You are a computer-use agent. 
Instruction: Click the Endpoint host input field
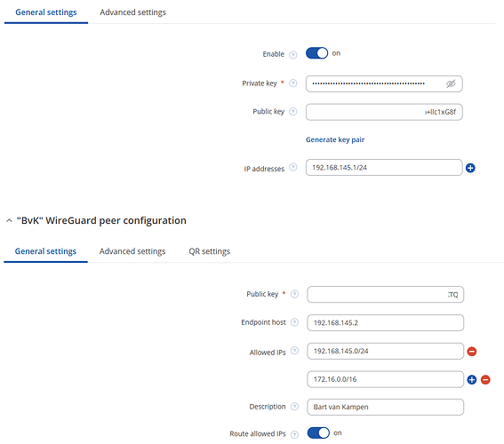click(x=385, y=322)
